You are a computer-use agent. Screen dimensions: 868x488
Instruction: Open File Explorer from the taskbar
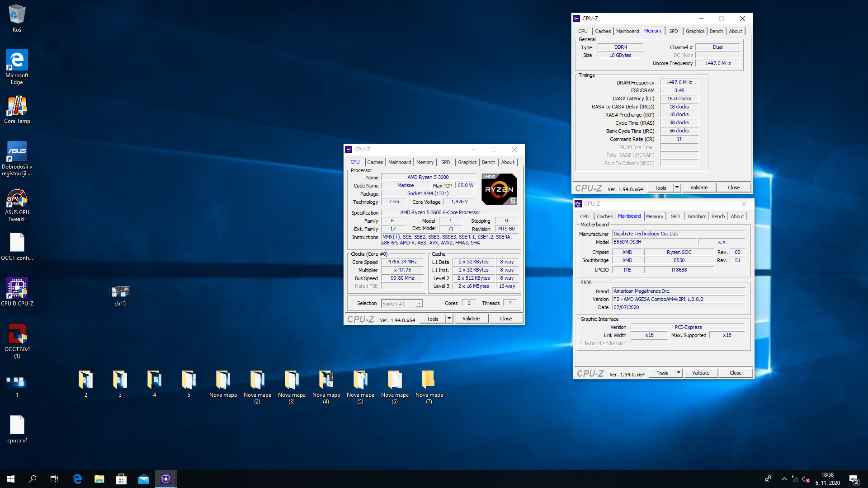point(99,479)
